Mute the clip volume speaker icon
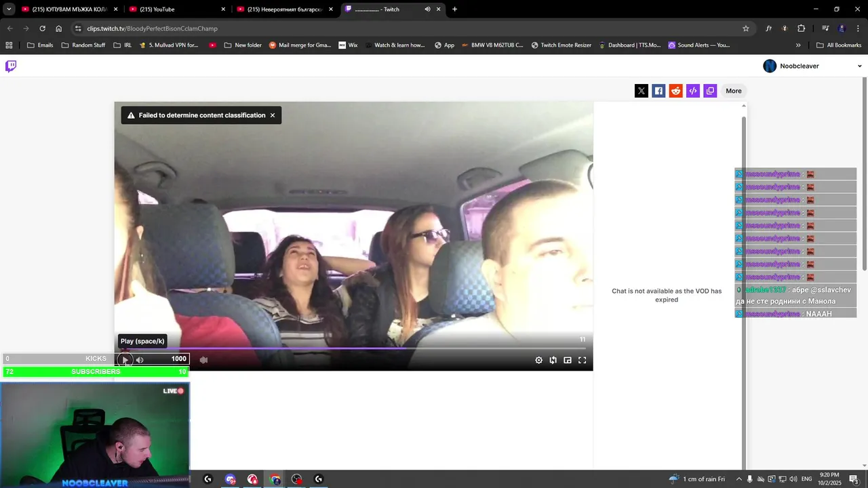 (140, 360)
